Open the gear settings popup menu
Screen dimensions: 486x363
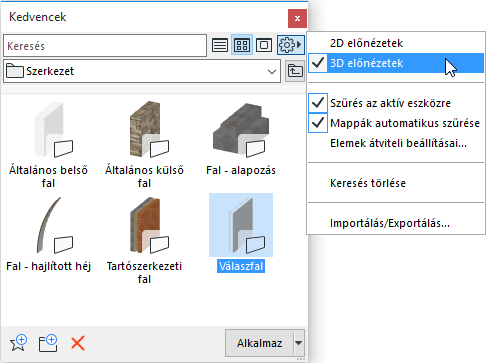click(291, 45)
